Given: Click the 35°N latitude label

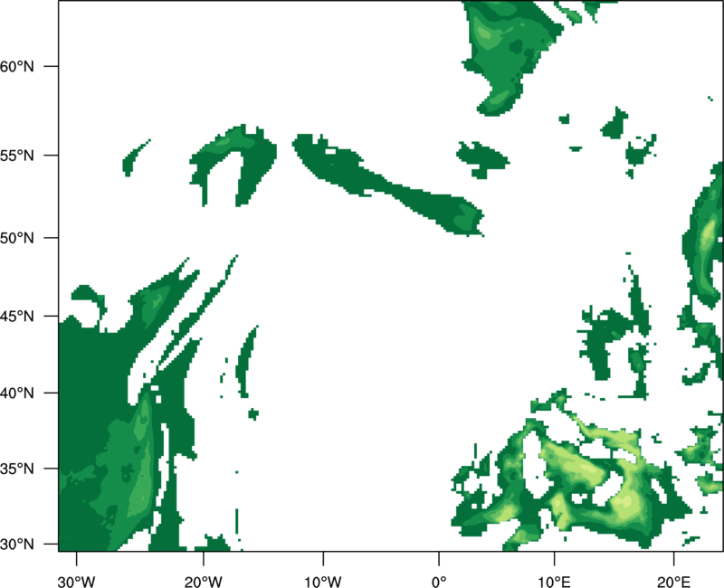Looking at the screenshot, I should click(x=16, y=469).
